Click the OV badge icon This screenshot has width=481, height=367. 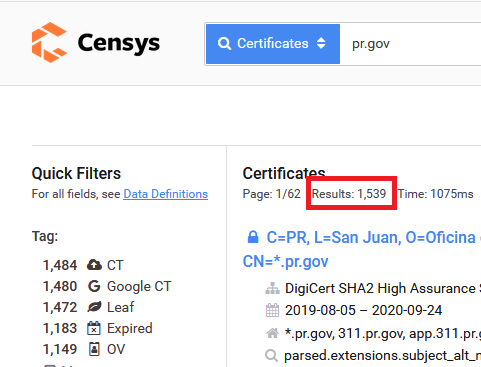coord(94,349)
